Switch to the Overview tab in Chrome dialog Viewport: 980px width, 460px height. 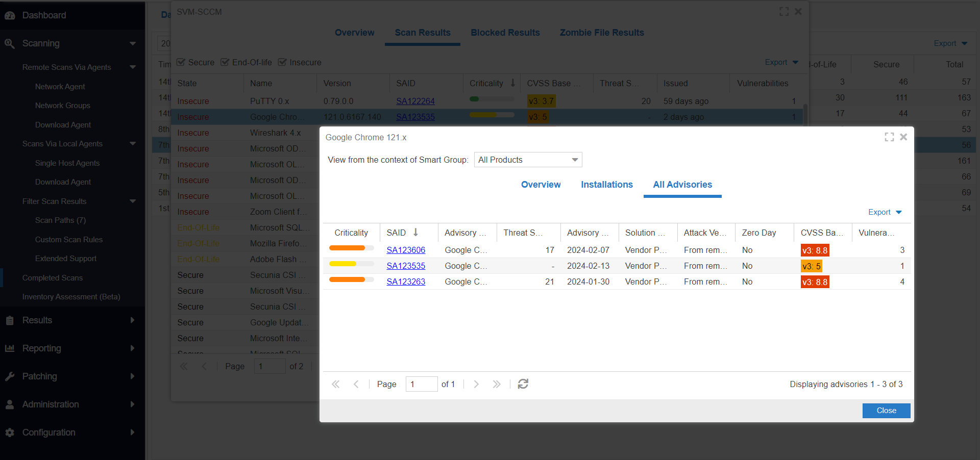[x=541, y=185]
